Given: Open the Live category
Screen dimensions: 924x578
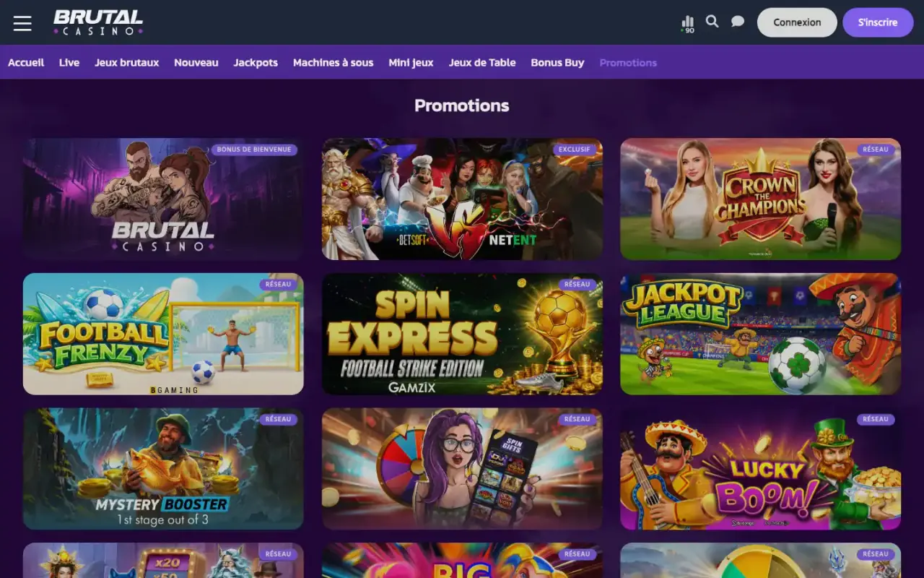Looking at the screenshot, I should coord(69,63).
